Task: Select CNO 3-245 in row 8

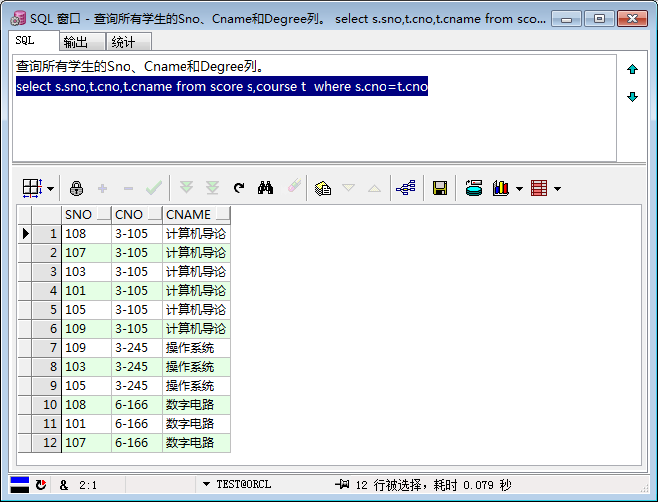Action: 137,366
